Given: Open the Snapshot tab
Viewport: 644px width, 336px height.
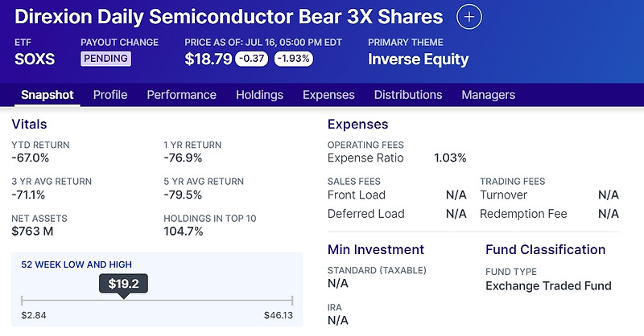Looking at the screenshot, I should [x=47, y=95].
